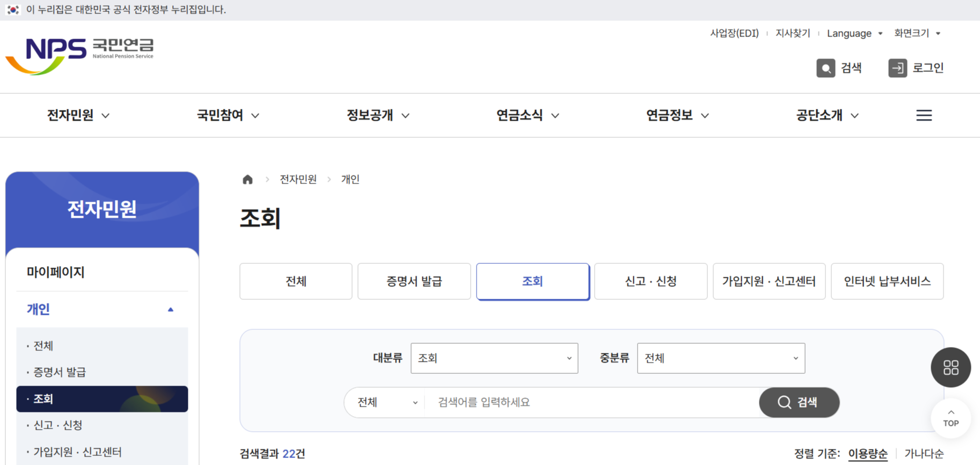Click the Korean flag icon in the banner

pyautogui.click(x=13, y=10)
